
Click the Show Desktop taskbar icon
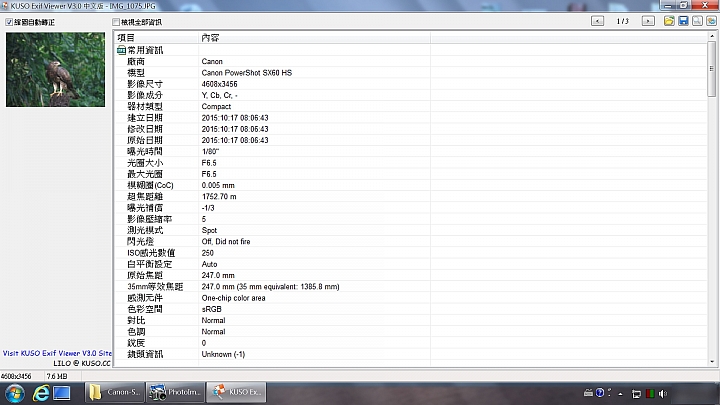click(62, 393)
